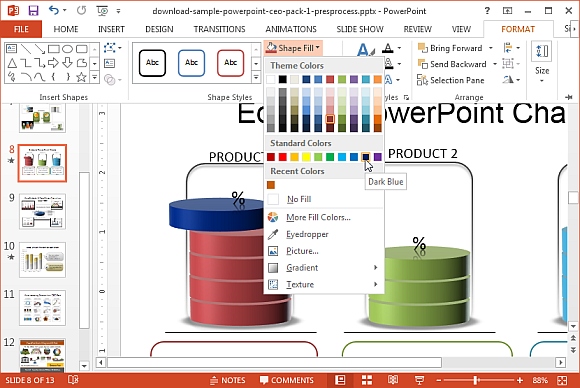Click the Picture fill icon
The image size is (580, 388).
click(273, 251)
